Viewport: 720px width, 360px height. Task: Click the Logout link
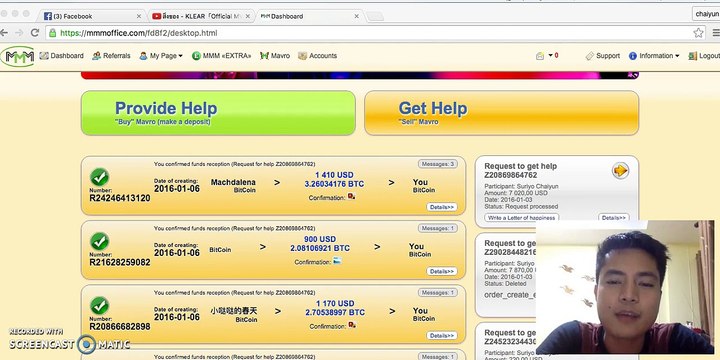704,56
